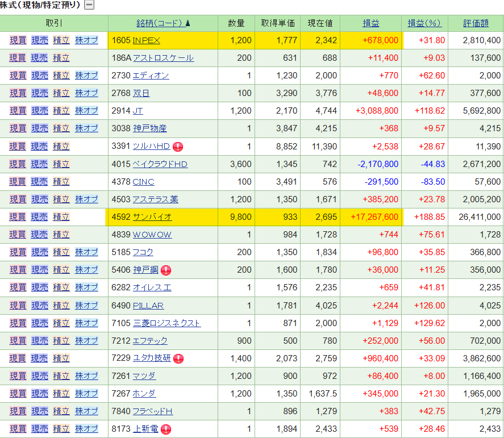Open the マツダ stock link

click(144, 376)
